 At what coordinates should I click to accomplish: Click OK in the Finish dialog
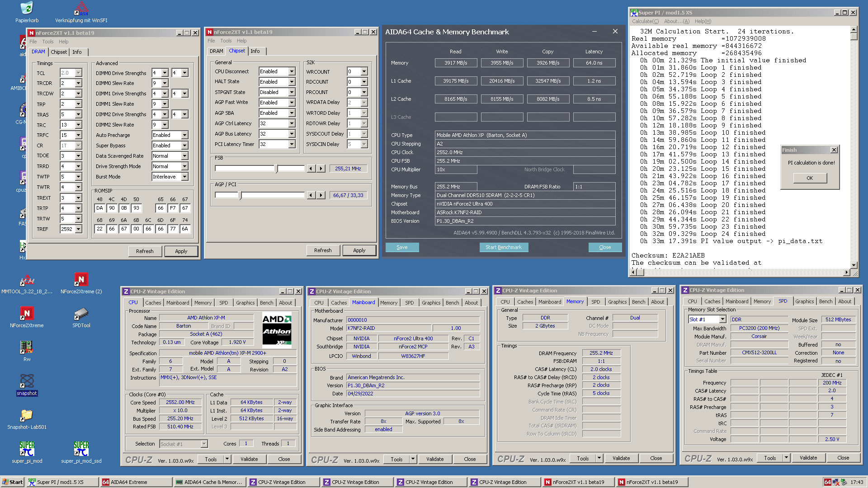point(810,178)
